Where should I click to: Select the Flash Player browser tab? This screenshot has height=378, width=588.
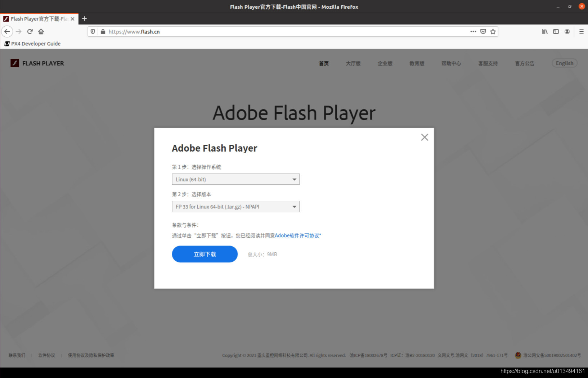39,19
